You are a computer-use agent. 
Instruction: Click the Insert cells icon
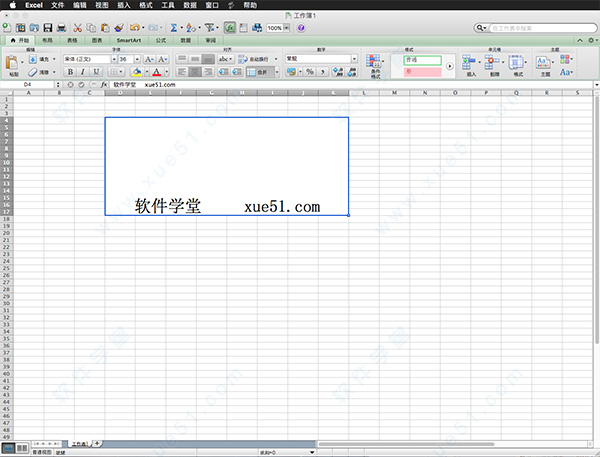click(x=470, y=63)
